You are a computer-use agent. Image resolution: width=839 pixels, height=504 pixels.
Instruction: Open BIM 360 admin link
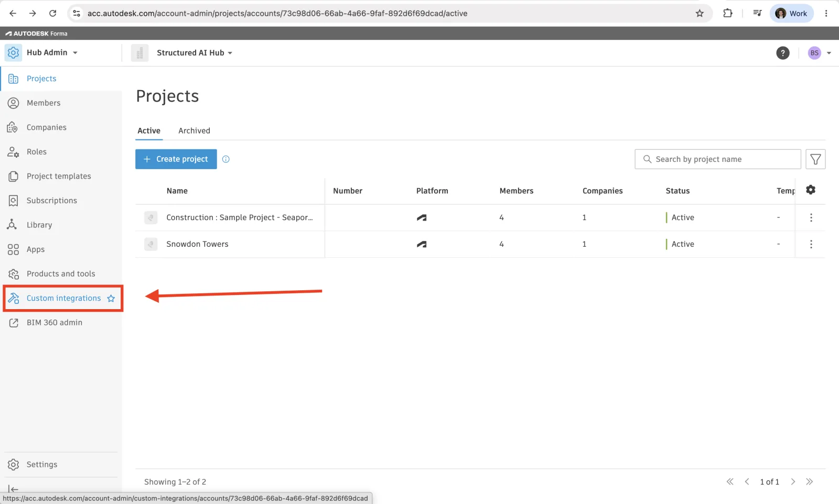[55, 323]
